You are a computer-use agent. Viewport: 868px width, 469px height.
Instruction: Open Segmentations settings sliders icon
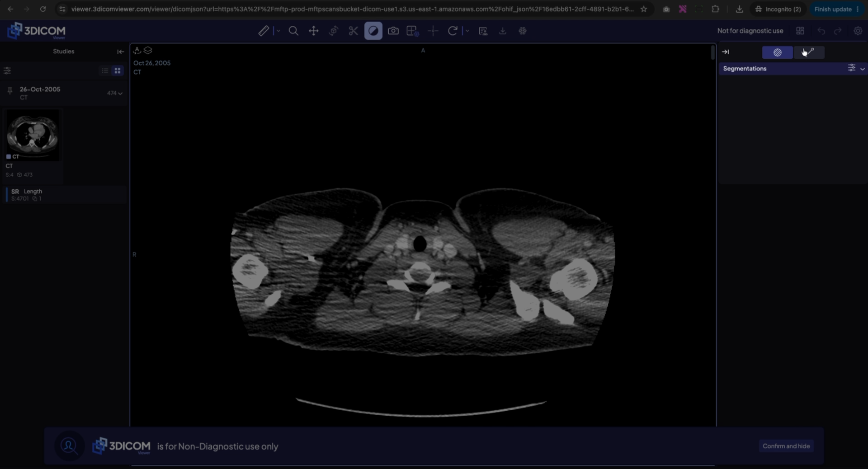coord(851,68)
